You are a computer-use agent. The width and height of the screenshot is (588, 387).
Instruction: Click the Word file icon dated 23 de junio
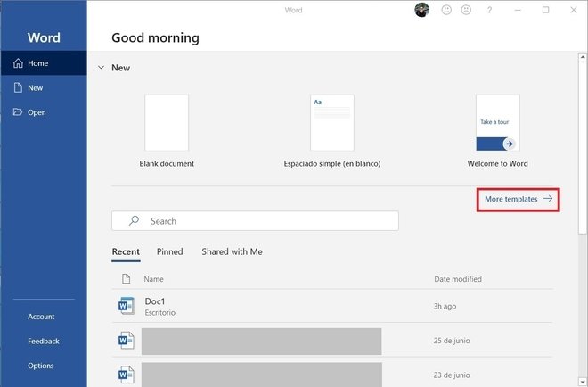click(127, 375)
